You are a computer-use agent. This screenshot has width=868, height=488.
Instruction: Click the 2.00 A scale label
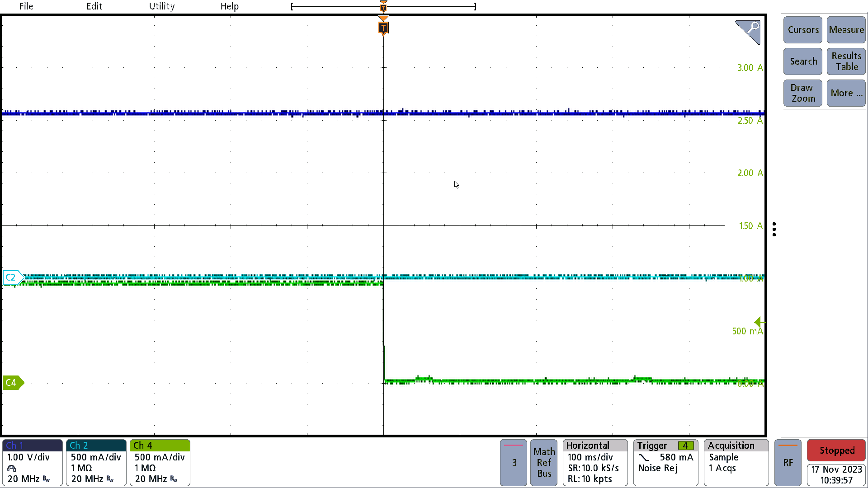(750, 173)
